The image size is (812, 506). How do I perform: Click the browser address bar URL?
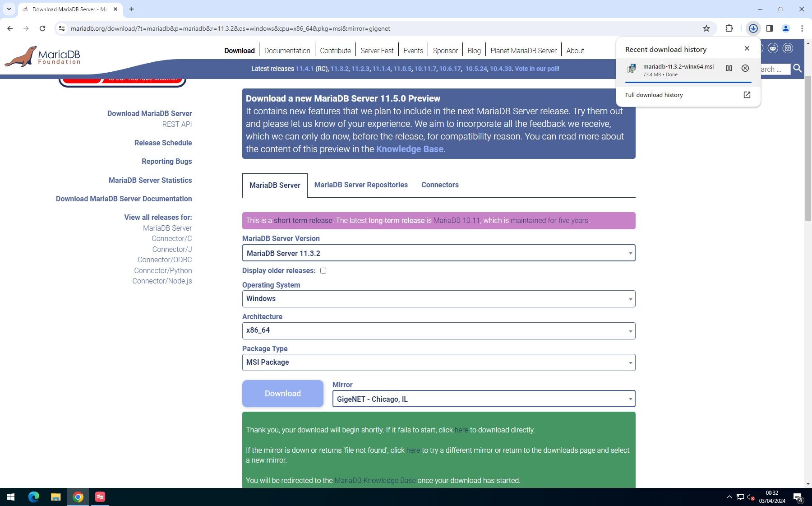(x=230, y=28)
